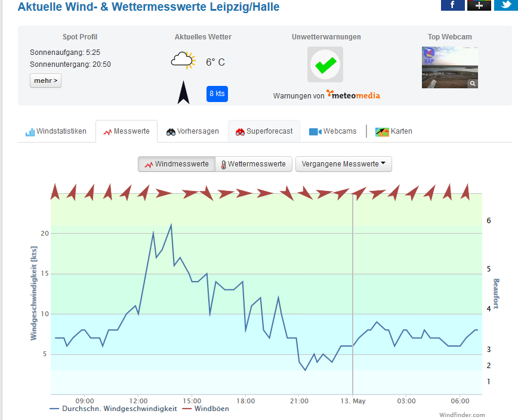Click the 13. May vertical day marker
Viewport: 518px width, 420px height.
[353, 294]
